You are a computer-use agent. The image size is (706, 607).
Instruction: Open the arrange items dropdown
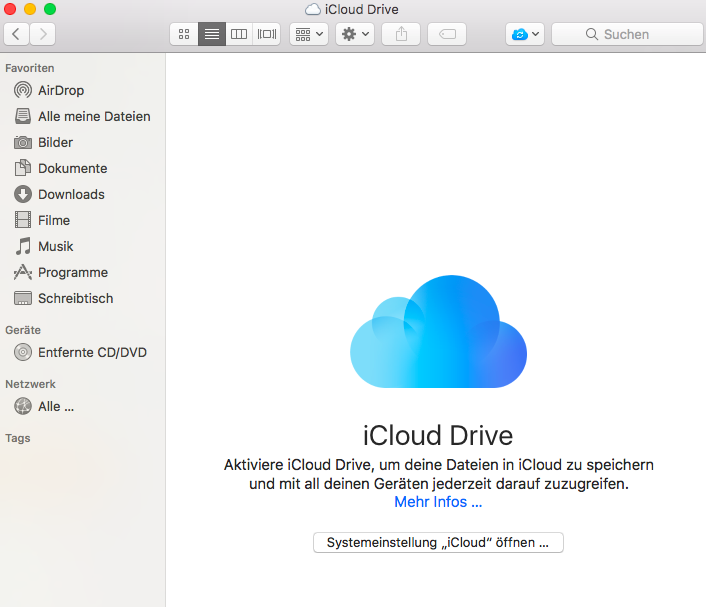click(308, 34)
